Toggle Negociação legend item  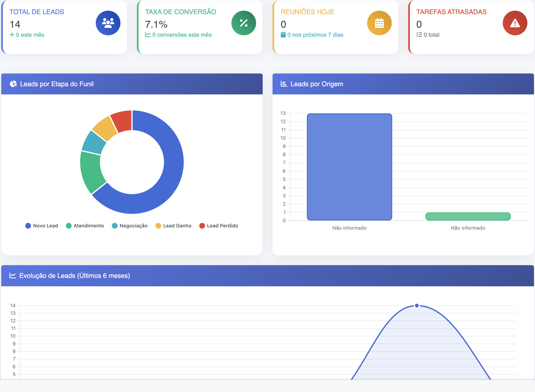pos(130,226)
